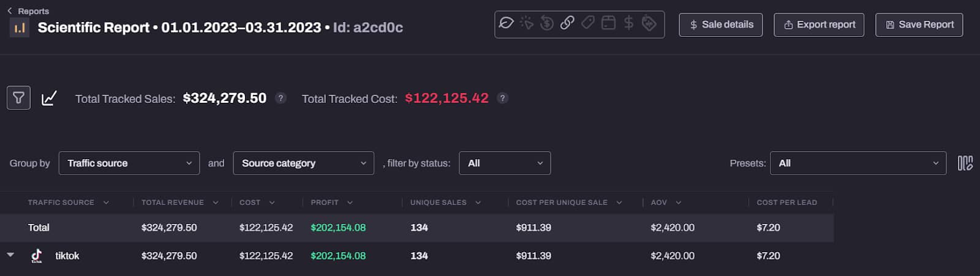Select the cursor click icon
This screenshot has width=980, height=276.
[527, 23]
